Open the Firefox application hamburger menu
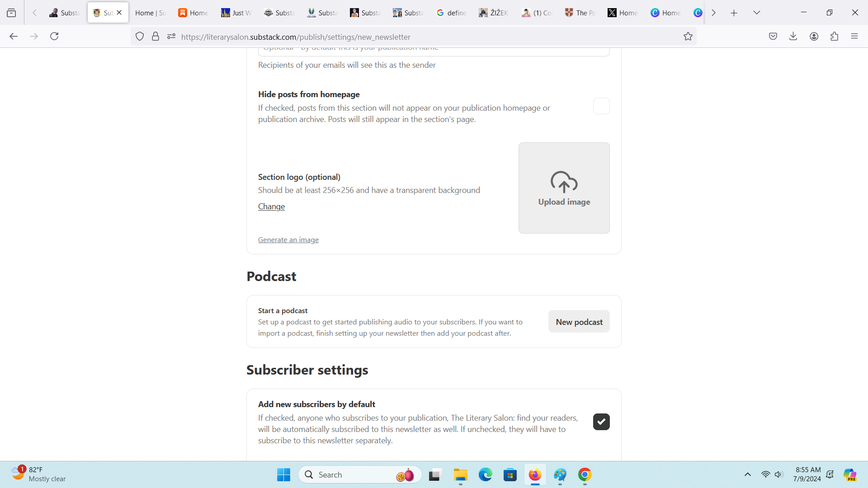Screen dimensions: 868x488 pos(854,36)
